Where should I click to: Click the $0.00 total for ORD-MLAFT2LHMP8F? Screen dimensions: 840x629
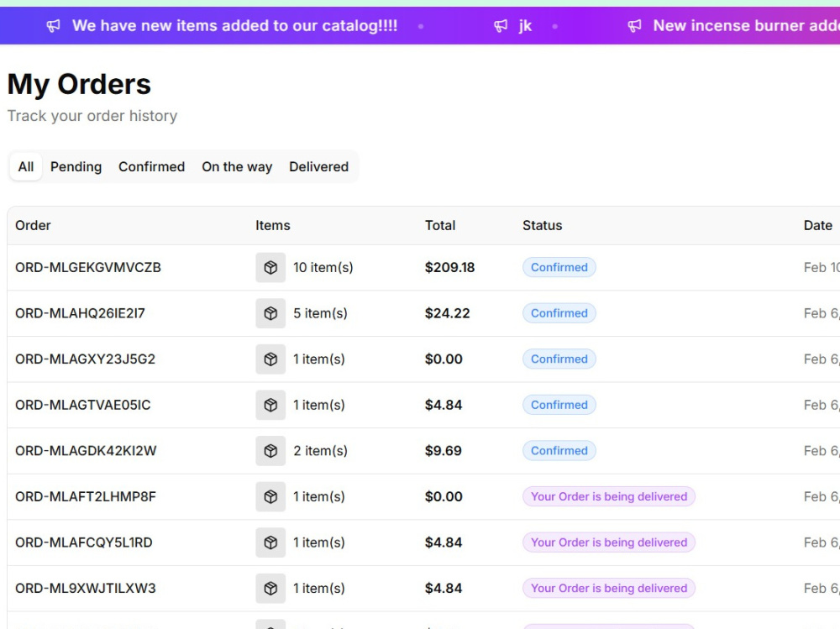tap(444, 496)
